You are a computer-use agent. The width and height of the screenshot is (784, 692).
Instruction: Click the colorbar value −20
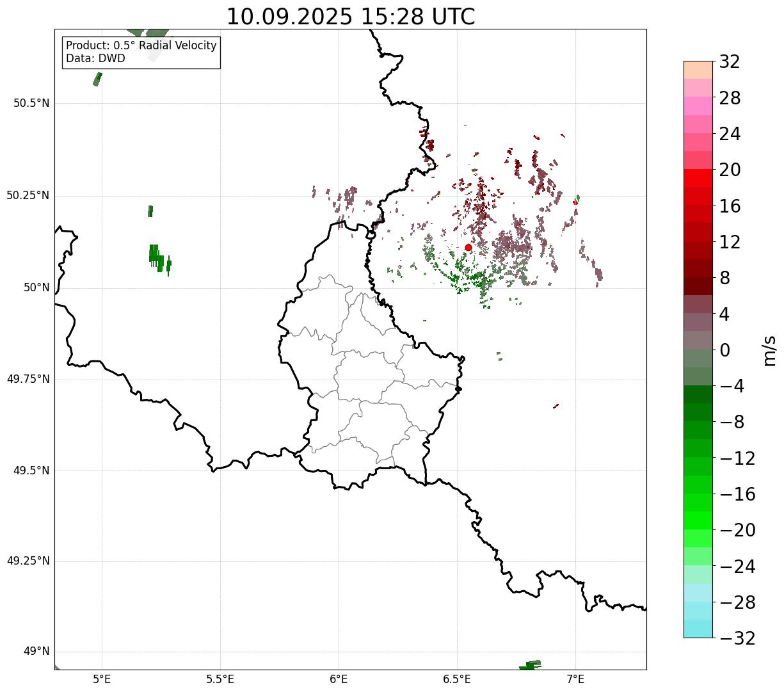[737, 530]
